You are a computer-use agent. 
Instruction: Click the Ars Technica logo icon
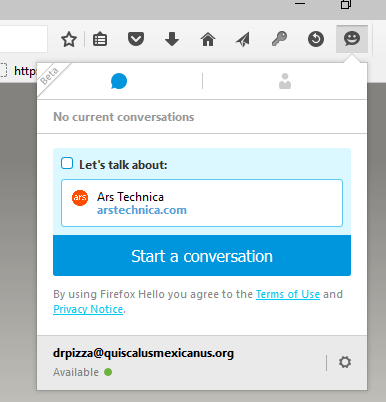(x=80, y=198)
